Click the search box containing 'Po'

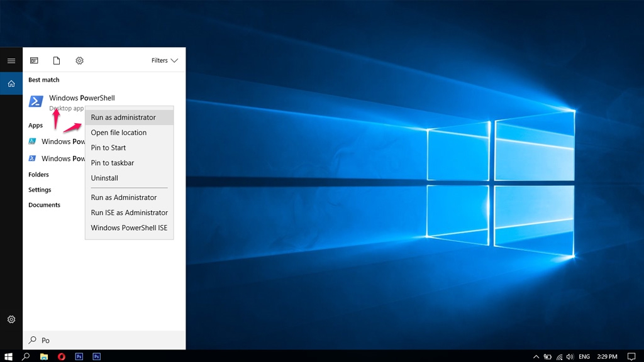pos(104,340)
